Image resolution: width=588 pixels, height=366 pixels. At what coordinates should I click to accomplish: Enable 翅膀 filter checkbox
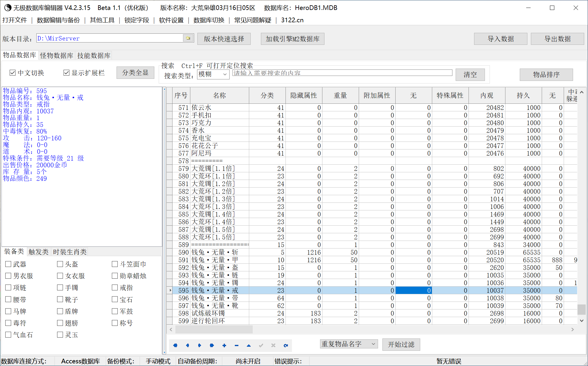click(x=60, y=323)
